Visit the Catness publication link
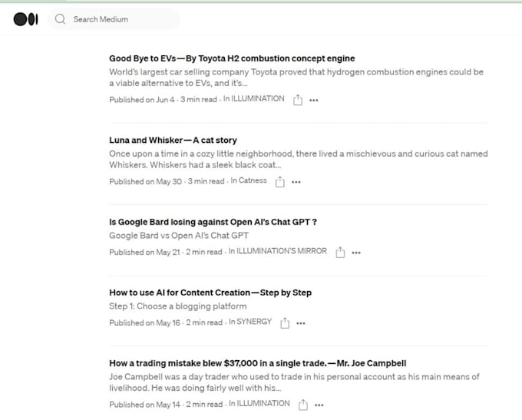Image resolution: width=522 pixels, height=420 pixels. click(x=253, y=181)
